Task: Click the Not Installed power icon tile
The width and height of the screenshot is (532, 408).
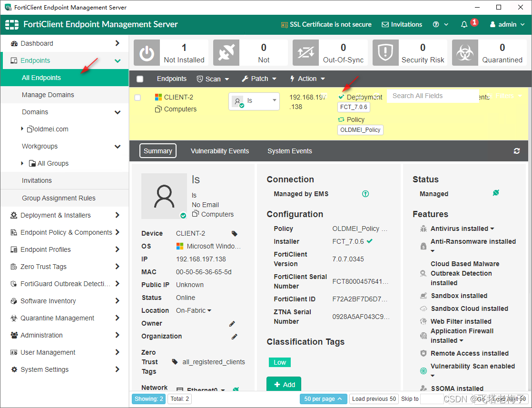Action: (x=147, y=53)
